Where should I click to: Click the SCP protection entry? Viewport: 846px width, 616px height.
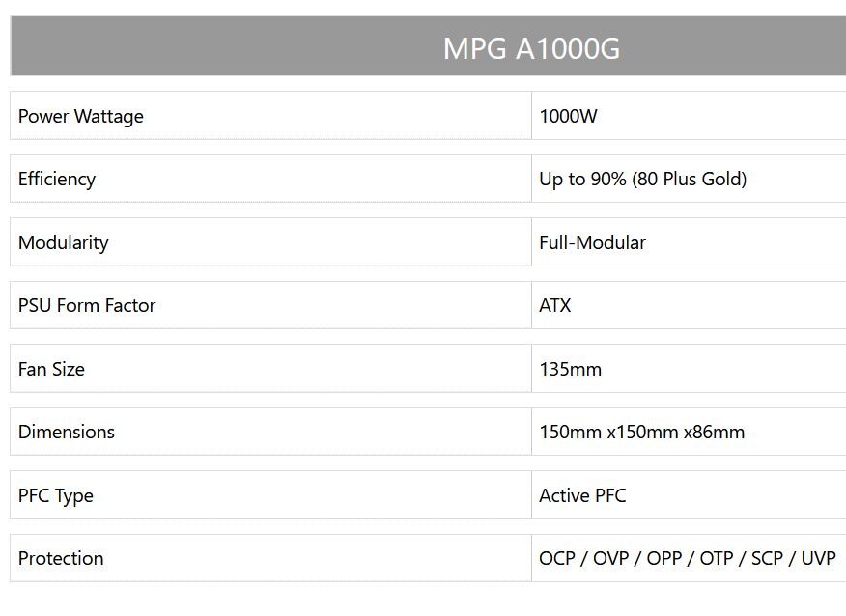pyautogui.click(x=767, y=558)
